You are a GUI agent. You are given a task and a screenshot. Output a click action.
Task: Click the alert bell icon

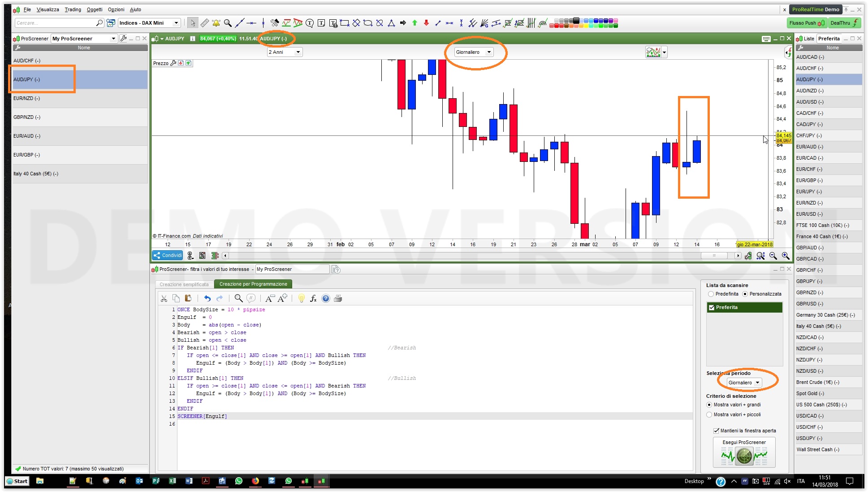[x=216, y=23]
